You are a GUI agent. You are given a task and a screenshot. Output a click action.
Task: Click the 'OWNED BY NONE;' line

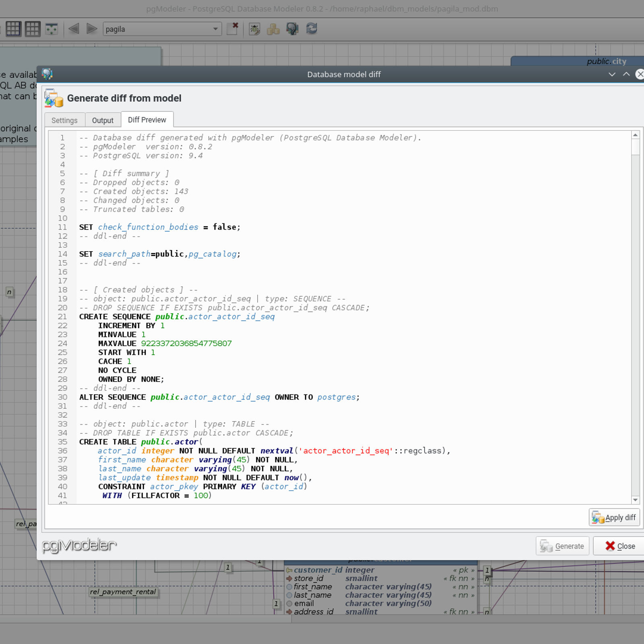131,379
